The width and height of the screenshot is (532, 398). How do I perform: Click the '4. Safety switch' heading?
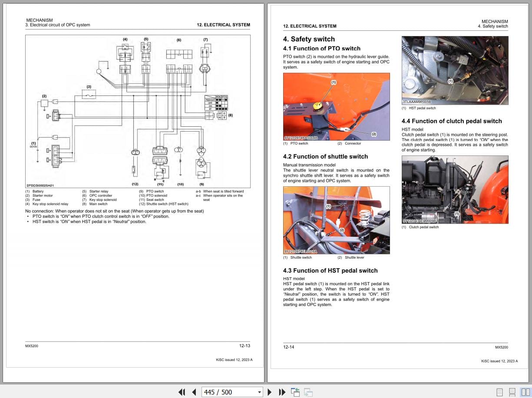pos(309,39)
